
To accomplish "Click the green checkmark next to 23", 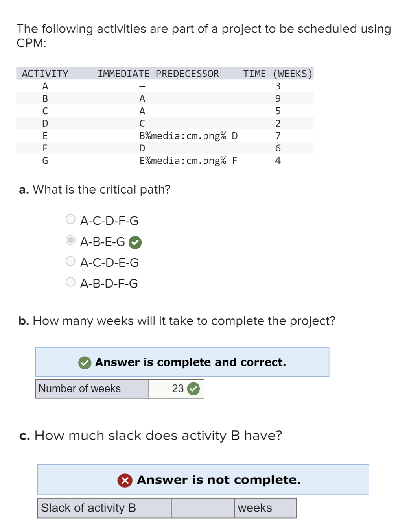I will coord(194,389).
